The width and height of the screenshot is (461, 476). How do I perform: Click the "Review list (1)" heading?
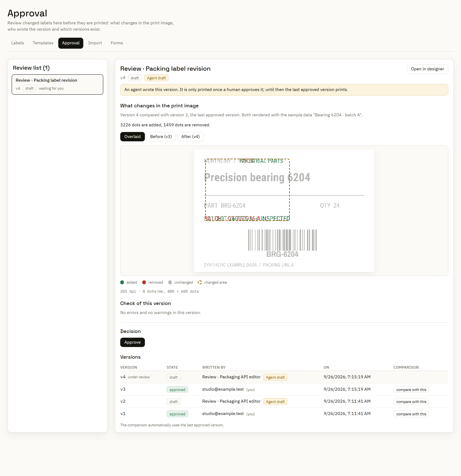31,68
